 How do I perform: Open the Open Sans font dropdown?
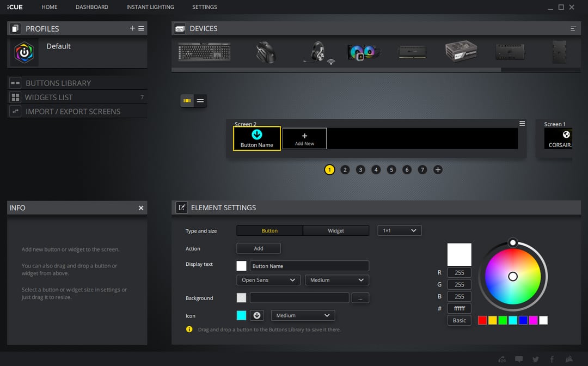[x=268, y=279]
